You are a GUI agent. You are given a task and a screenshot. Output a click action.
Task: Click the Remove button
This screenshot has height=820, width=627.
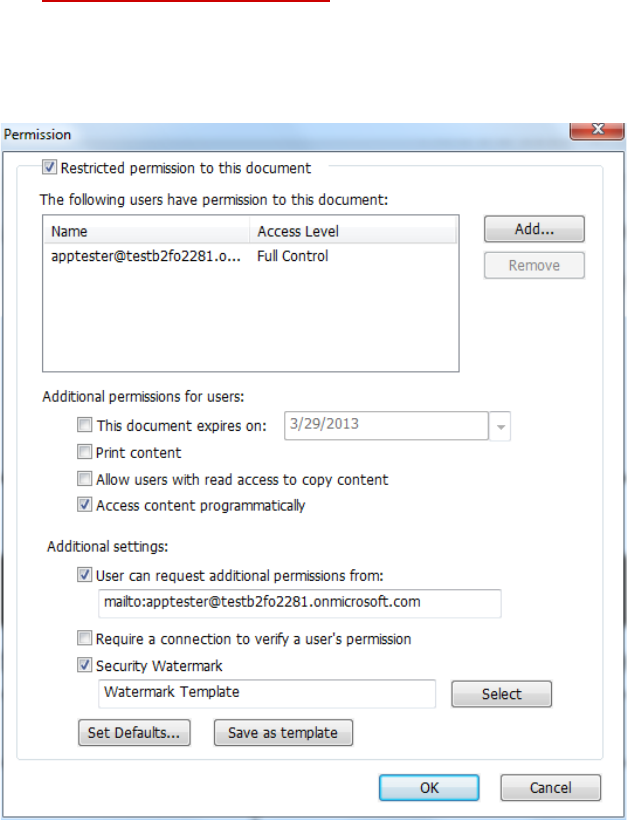(534, 265)
